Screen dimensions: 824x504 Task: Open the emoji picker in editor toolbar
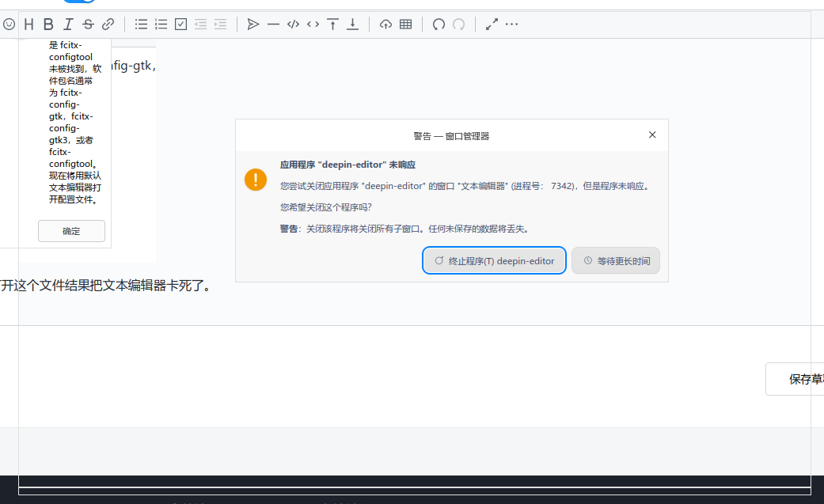coord(9,25)
